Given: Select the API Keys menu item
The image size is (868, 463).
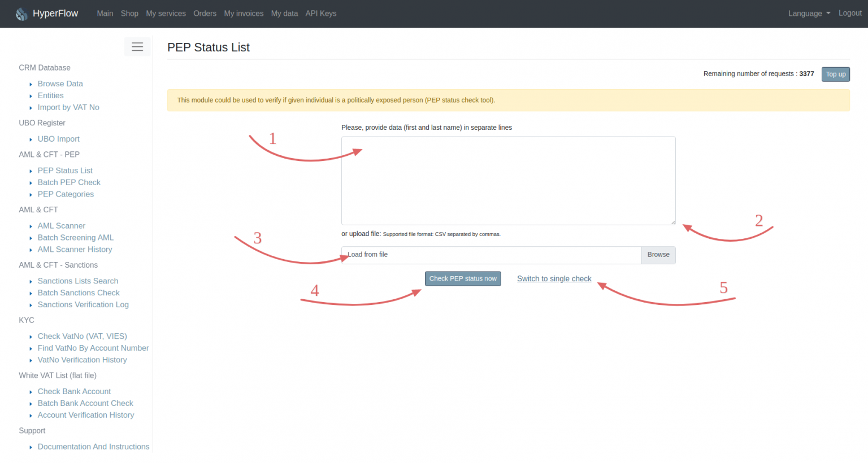Looking at the screenshot, I should (320, 13).
